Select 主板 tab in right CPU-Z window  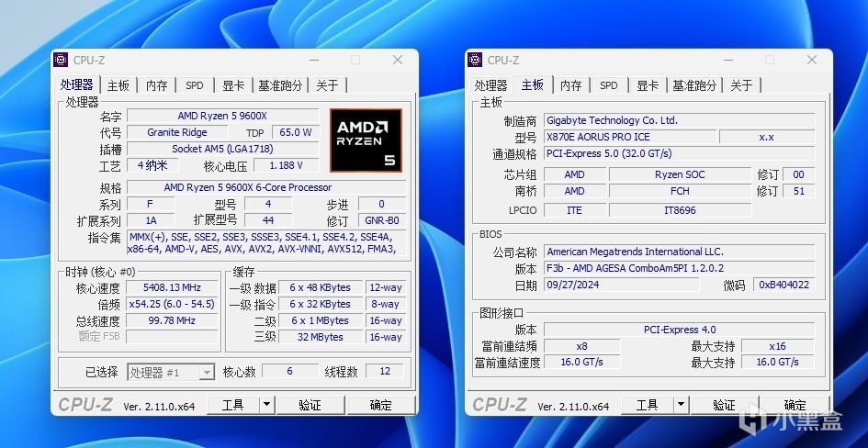pos(533,84)
